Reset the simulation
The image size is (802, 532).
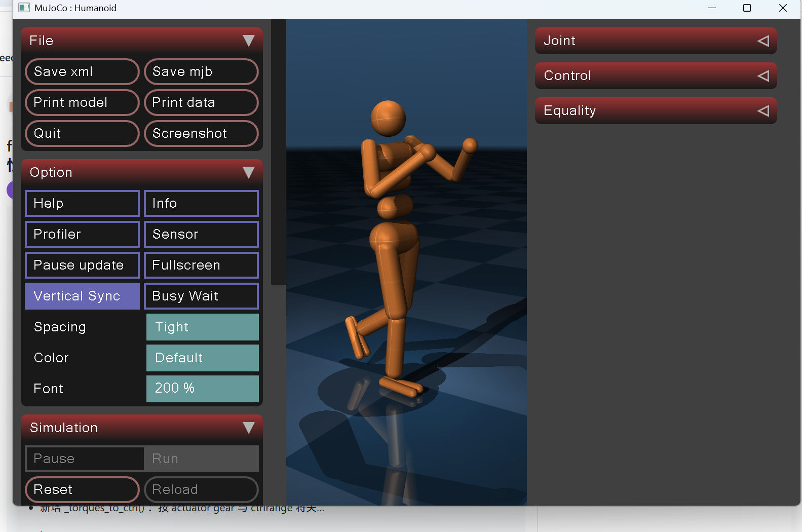point(82,489)
